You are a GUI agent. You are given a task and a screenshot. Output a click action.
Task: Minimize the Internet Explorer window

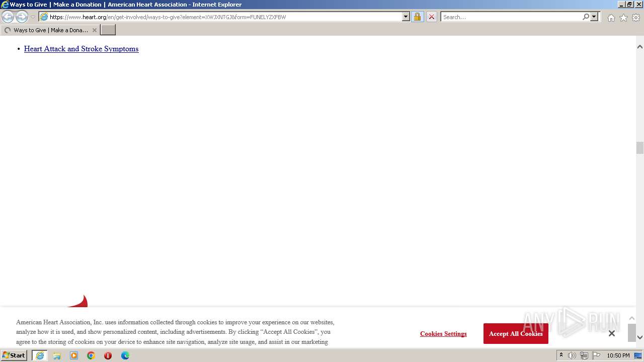[x=621, y=5]
